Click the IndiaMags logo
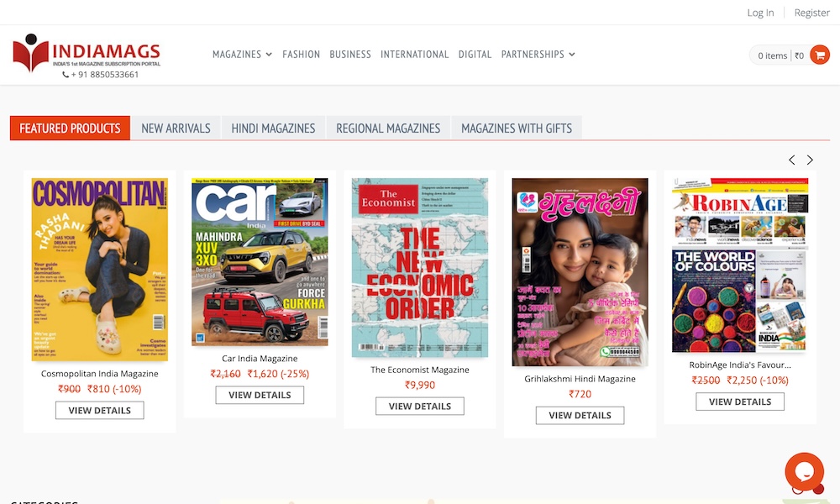Viewport: 840px width, 504px height. tap(87, 52)
